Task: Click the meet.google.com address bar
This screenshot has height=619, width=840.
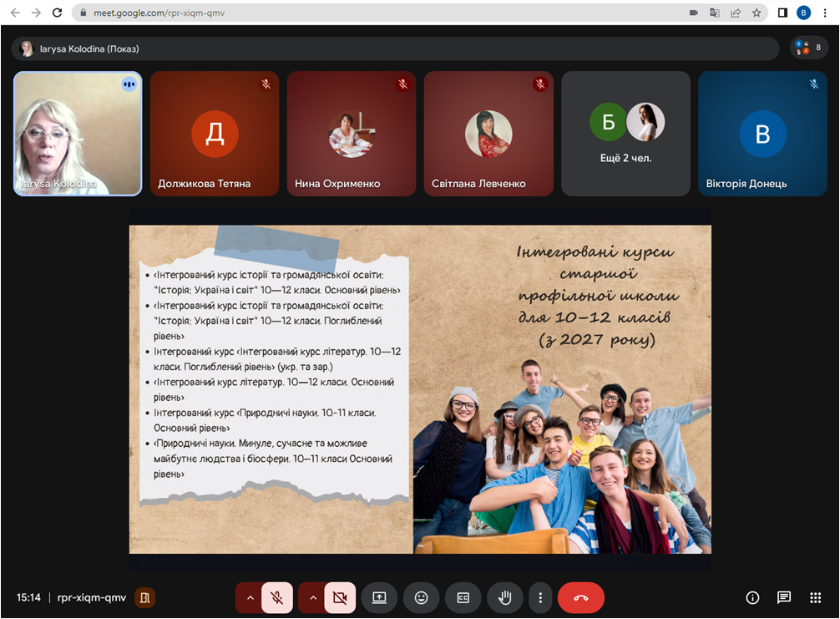Action: coord(376,13)
